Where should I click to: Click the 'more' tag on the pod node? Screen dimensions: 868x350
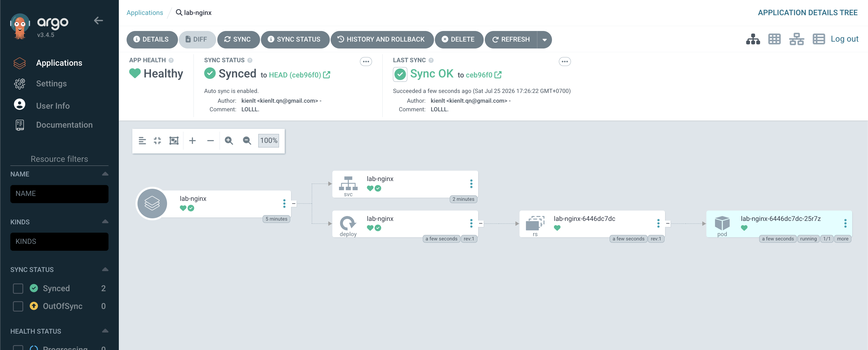(842, 239)
